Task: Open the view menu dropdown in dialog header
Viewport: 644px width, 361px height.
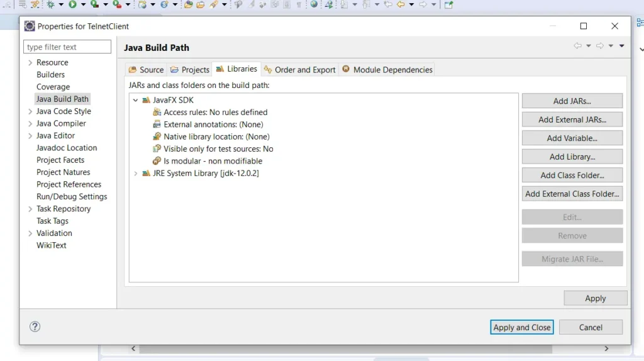Action: pos(621,46)
